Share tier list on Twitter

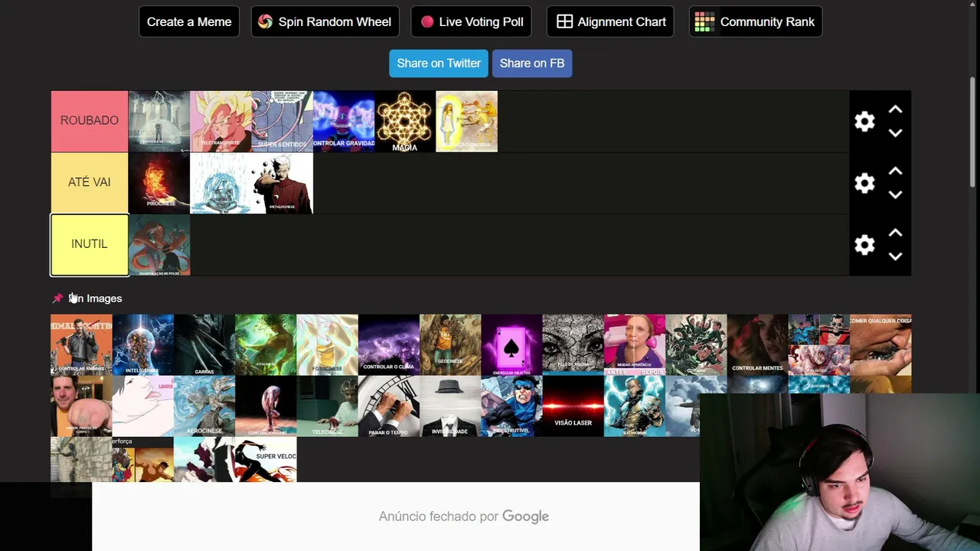pos(439,64)
